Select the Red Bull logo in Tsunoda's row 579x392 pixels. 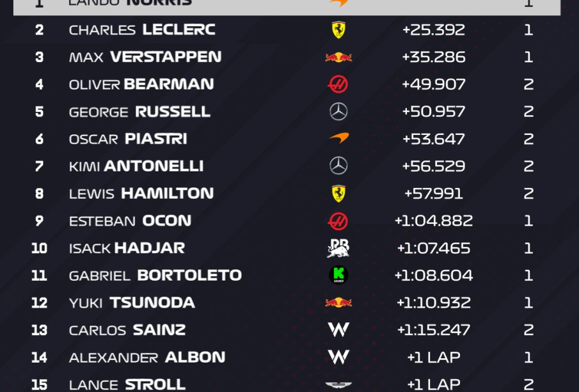(338, 302)
